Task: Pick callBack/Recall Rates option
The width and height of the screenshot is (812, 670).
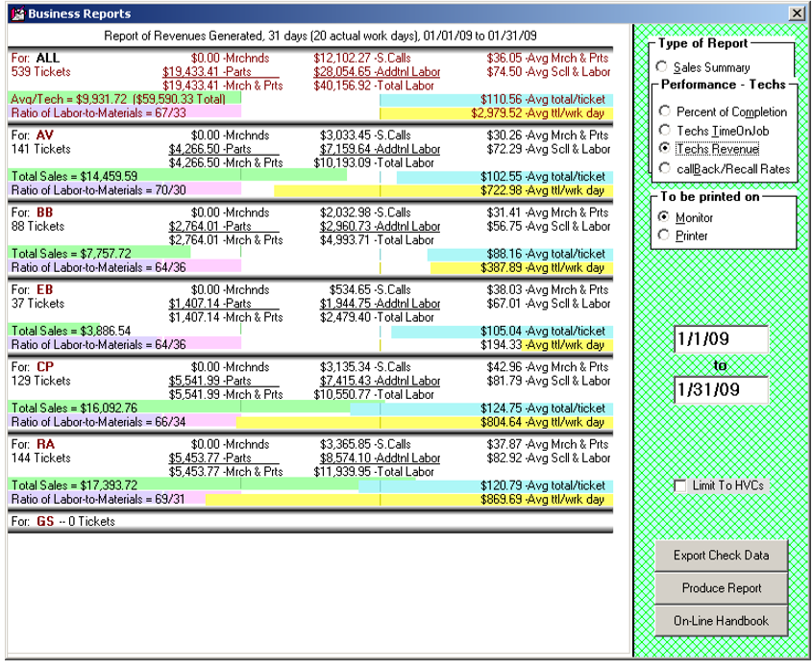Action: tap(664, 168)
